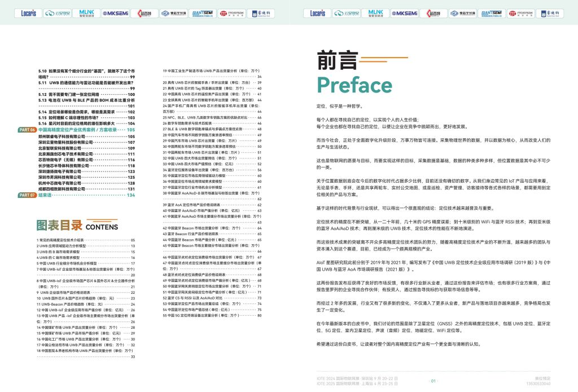Jump to section 5.16 星闪 entry
The width and height of the screenshot is (578, 392).
coord(76,123)
